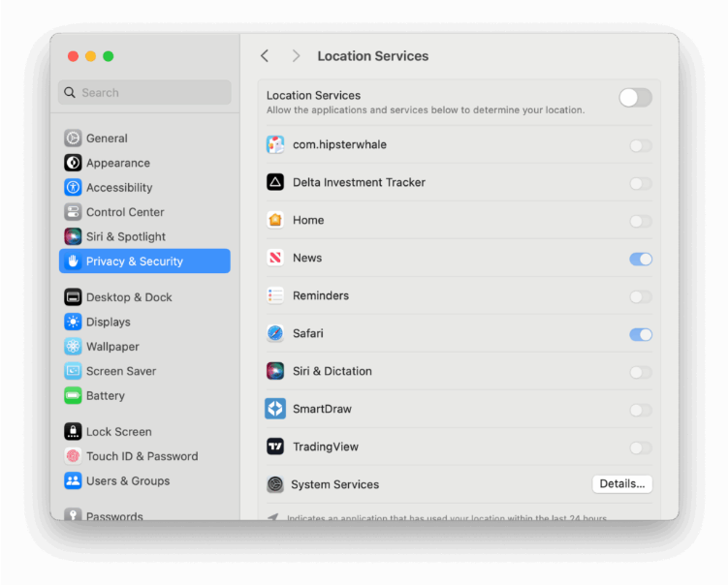Click the Reminders app icon
Viewport: 728px width, 586px height.
tap(275, 295)
